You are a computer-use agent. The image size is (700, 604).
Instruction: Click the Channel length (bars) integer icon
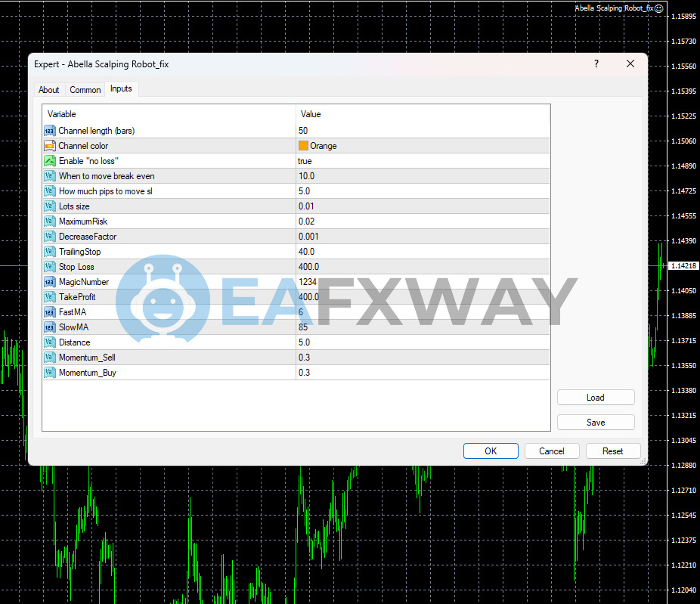tap(50, 131)
